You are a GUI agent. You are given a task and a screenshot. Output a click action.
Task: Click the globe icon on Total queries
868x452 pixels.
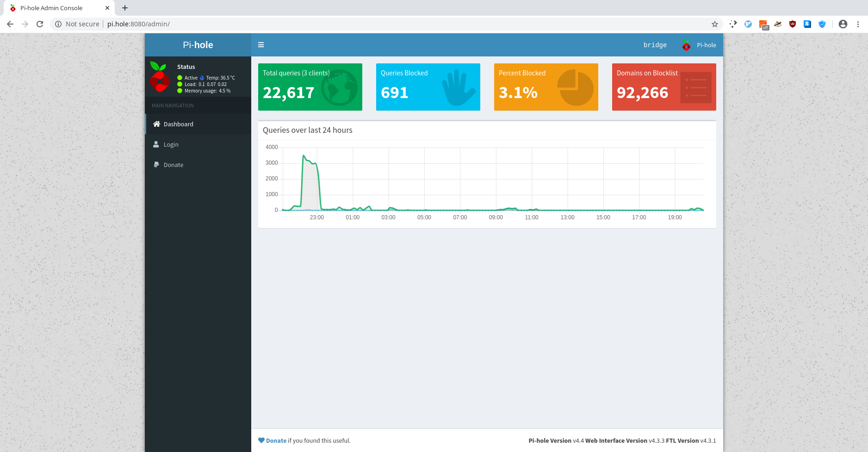point(340,87)
